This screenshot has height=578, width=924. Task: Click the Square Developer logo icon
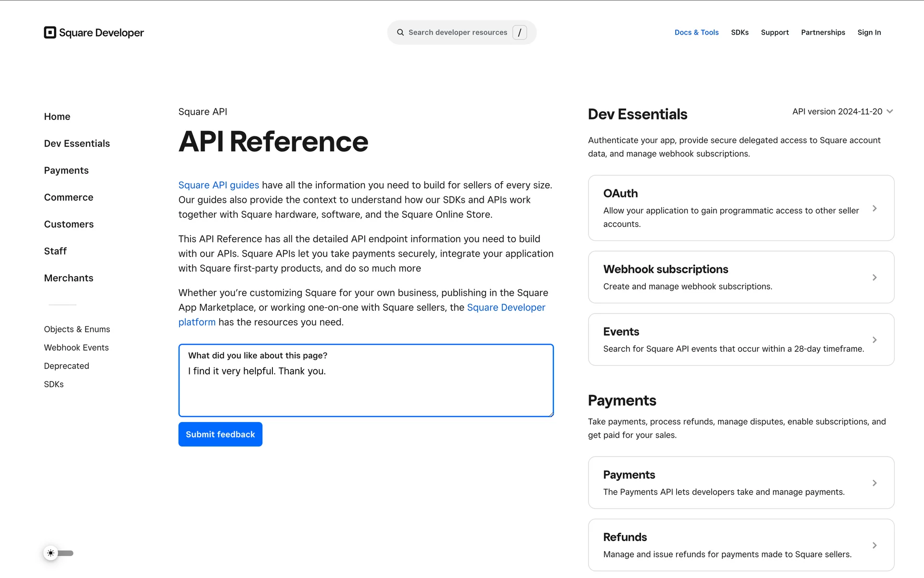tap(50, 32)
